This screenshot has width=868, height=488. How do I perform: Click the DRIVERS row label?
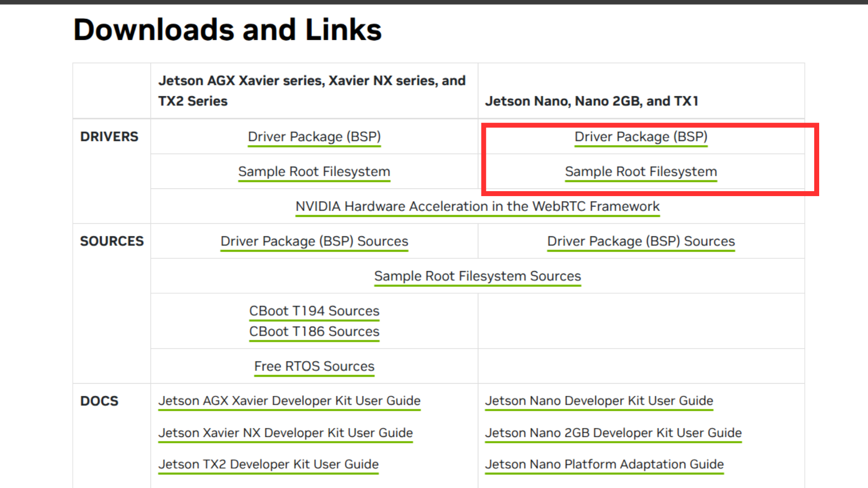click(109, 136)
